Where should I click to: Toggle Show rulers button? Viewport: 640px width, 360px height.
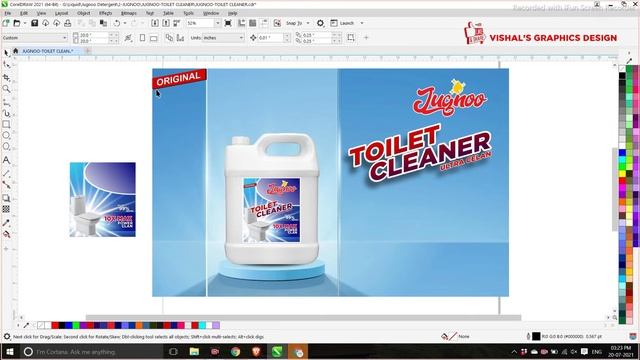[x=242, y=23]
